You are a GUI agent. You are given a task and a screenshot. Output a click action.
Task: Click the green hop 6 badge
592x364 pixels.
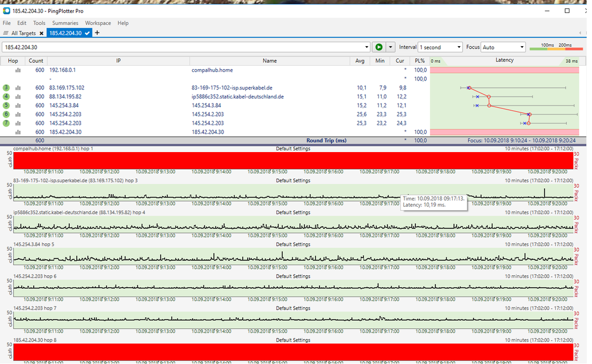pyautogui.click(x=6, y=114)
